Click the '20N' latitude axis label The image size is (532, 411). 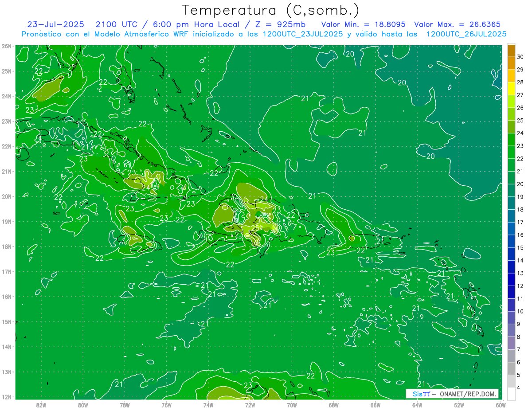7,196
